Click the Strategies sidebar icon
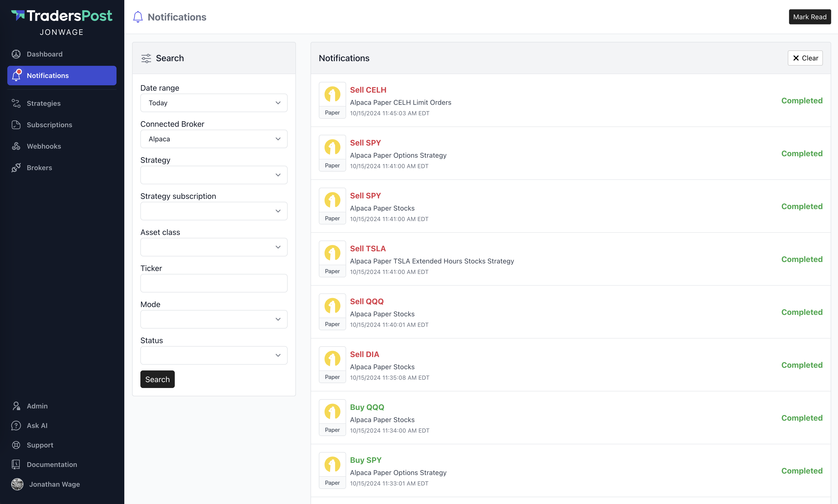This screenshot has height=504, width=838. [x=16, y=103]
